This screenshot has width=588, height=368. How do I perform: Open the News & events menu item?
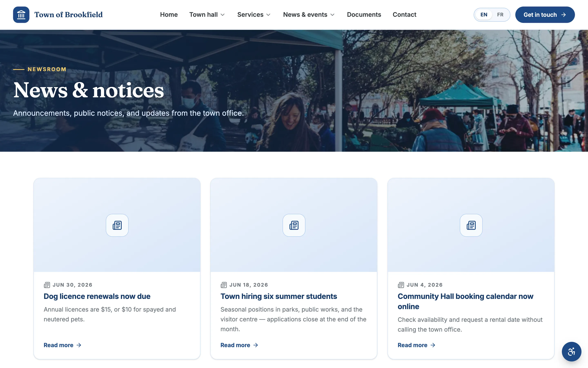309,15
